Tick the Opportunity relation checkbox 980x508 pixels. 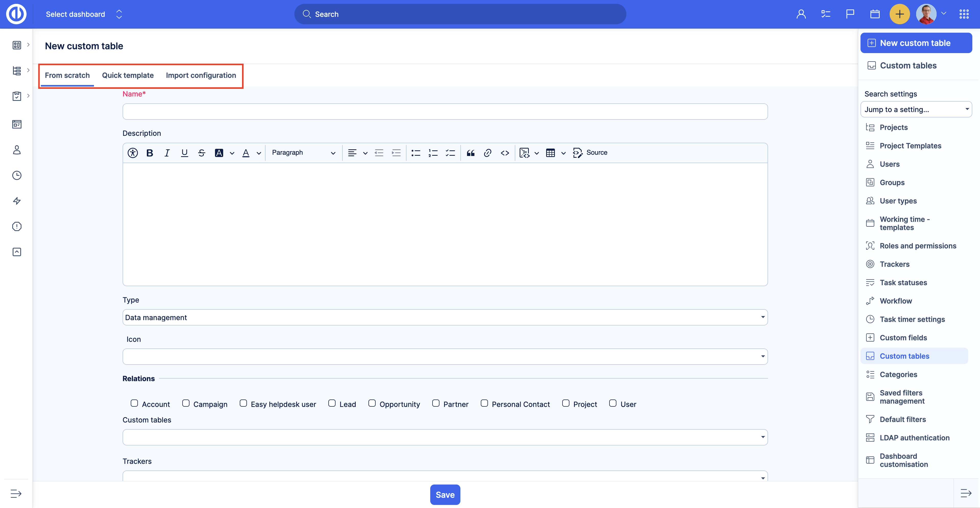pos(372,403)
